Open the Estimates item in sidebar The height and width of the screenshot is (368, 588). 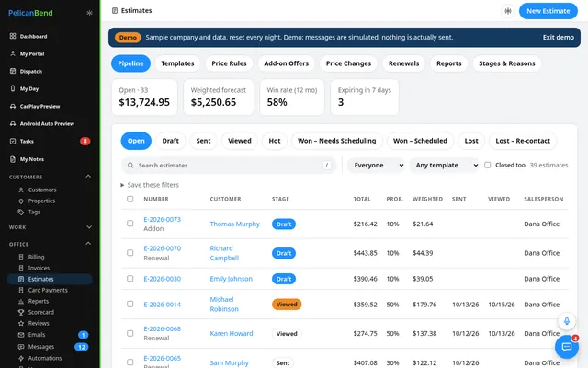click(50, 279)
